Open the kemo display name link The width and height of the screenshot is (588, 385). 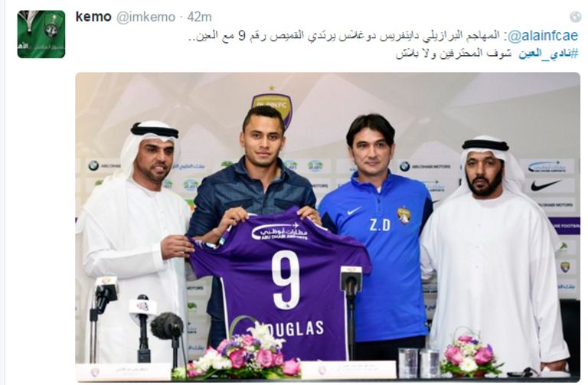point(93,17)
